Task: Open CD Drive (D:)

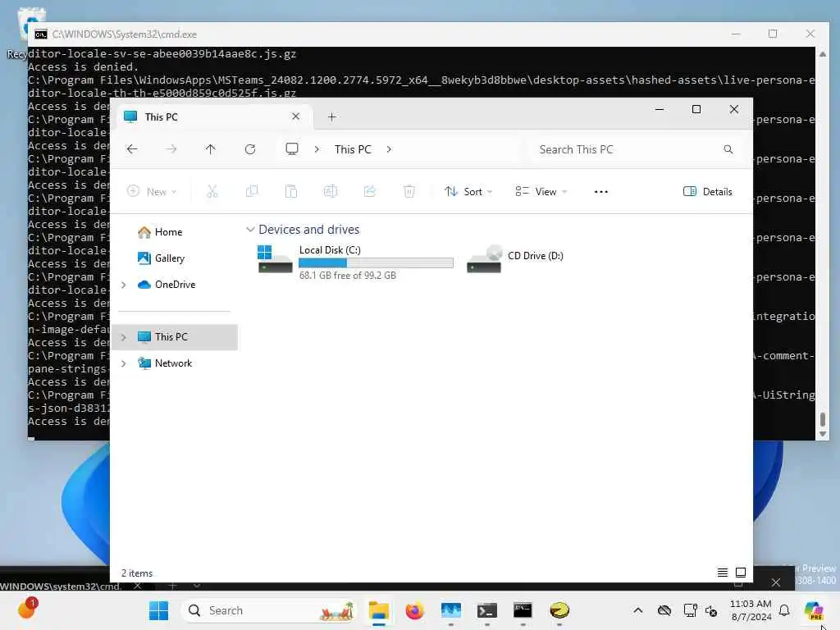Action: point(515,260)
